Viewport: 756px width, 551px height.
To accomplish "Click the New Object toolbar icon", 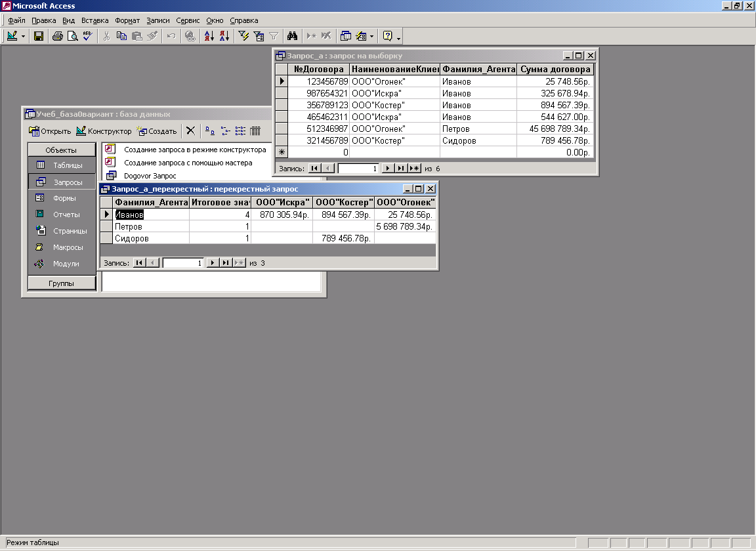I will pos(361,36).
